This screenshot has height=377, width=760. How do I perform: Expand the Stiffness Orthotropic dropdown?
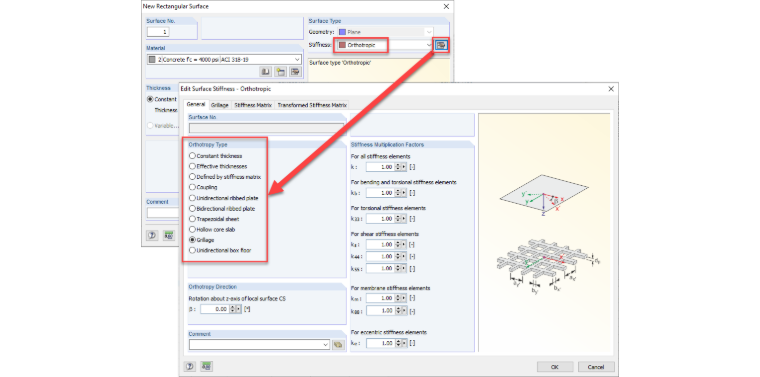click(x=428, y=45)
